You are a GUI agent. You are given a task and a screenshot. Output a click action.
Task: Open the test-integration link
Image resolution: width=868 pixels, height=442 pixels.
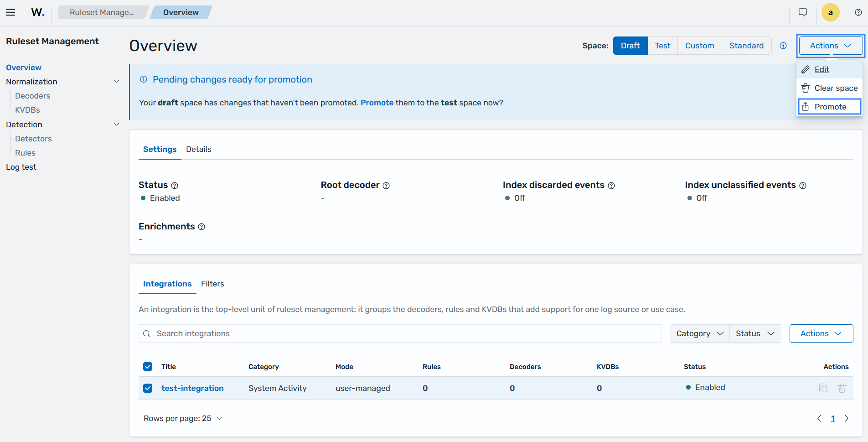point(192,388)
